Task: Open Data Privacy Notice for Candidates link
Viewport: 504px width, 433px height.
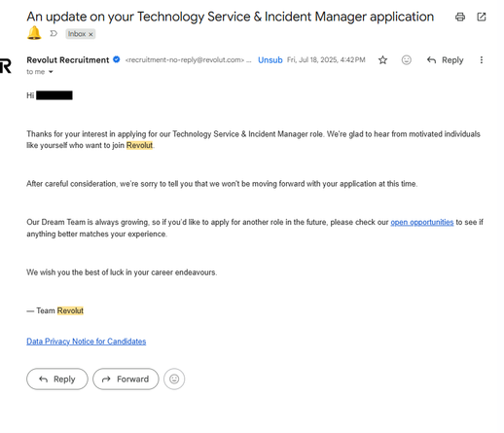Action: pyautogui.click(x=87, y=342)
